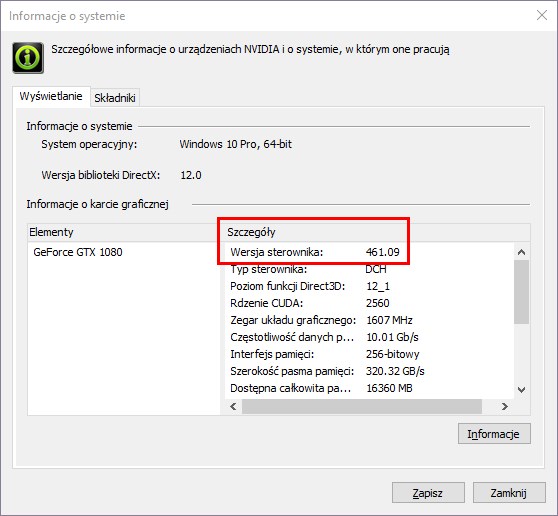Click the 2560 CUDA cores value
Screen dimensions: 558x516
[378, 303]
